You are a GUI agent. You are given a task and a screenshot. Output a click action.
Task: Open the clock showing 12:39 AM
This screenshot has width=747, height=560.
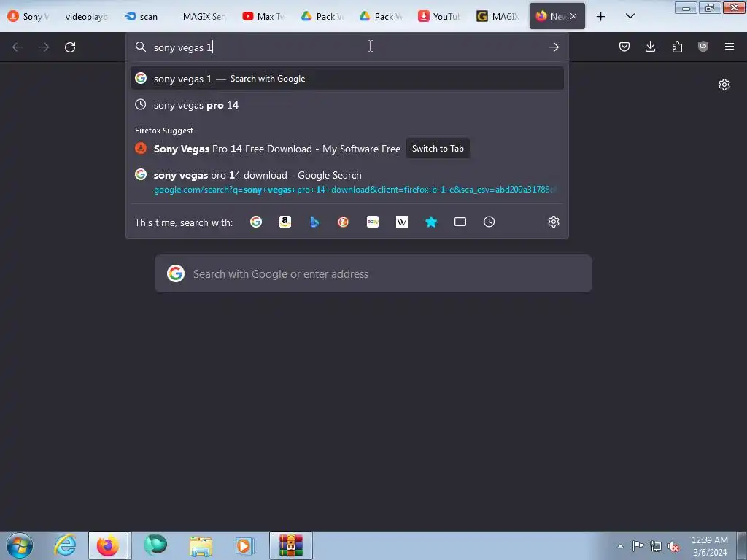coord(709,546)
